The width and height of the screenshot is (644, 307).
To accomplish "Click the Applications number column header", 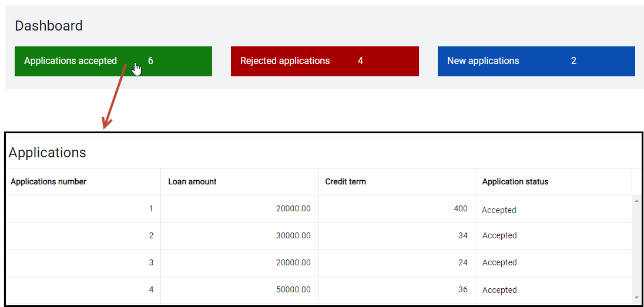I will (83, 182).
